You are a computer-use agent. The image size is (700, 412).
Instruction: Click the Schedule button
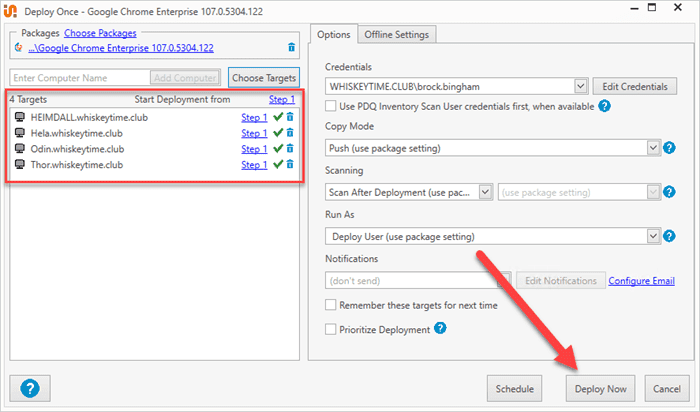[x=514, y=389]
